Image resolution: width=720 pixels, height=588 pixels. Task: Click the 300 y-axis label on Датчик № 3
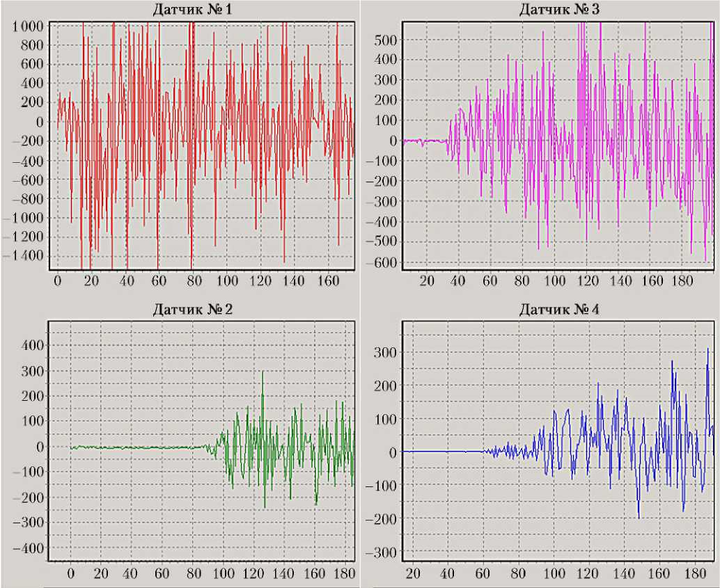click(x=386, y=80)
